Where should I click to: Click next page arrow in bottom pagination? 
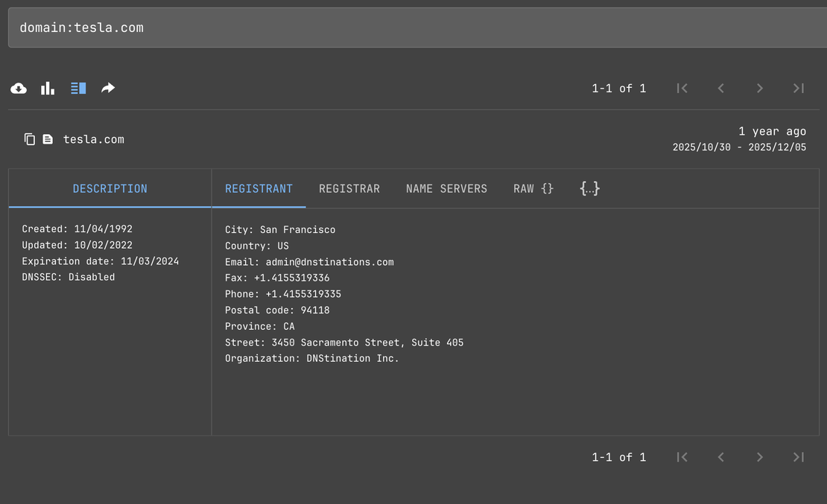point(759,457)
